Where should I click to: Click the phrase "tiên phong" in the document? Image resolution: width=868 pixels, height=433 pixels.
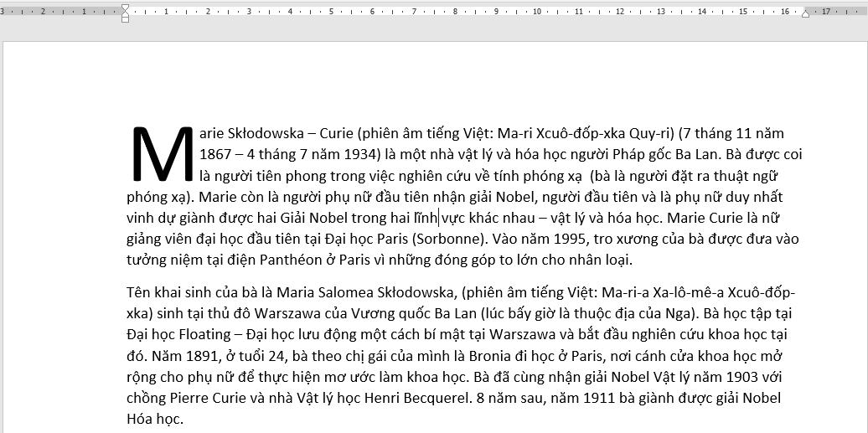pyautogui.click(x=296, y=176)
